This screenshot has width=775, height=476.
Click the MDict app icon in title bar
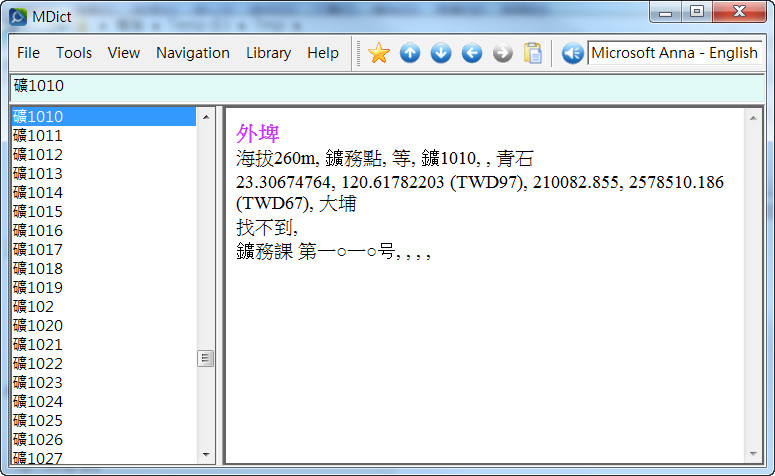(18, 17)
